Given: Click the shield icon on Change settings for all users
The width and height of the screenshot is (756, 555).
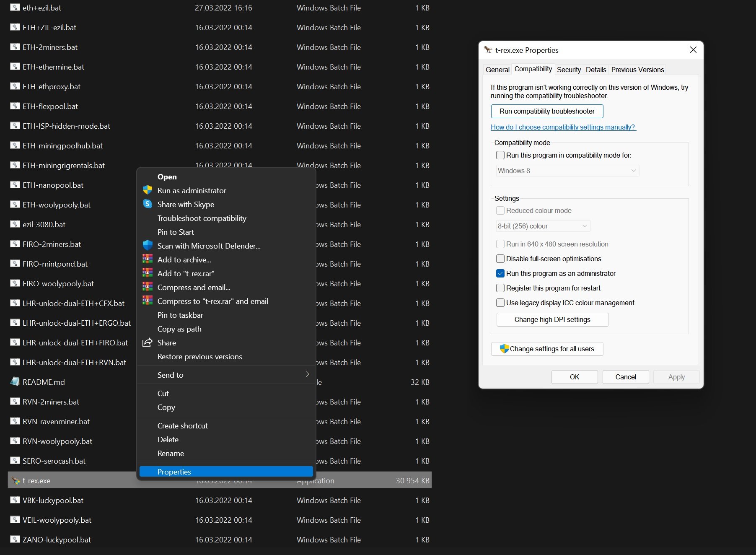Looking at the screenshot, I should [504, 348].
